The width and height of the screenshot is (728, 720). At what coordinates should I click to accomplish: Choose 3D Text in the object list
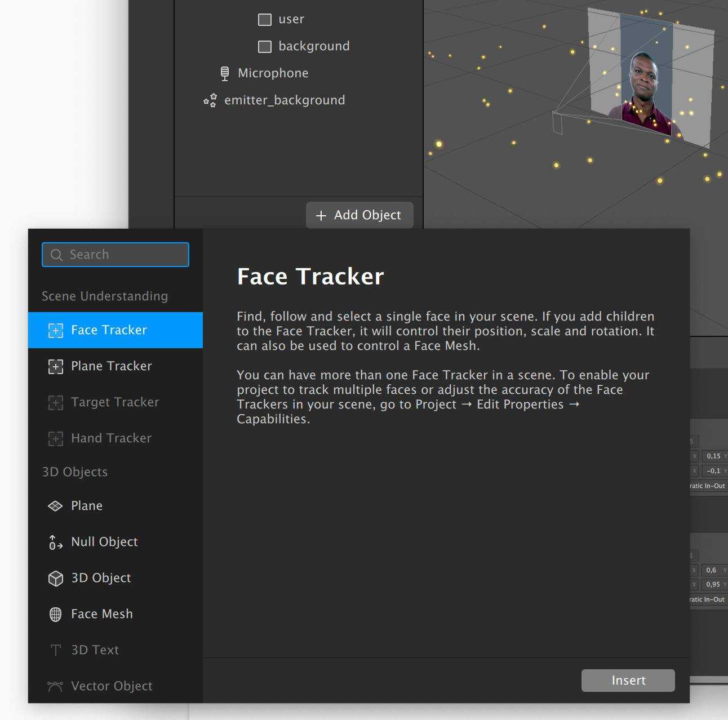pyautogui.click(x=95, y=650)
